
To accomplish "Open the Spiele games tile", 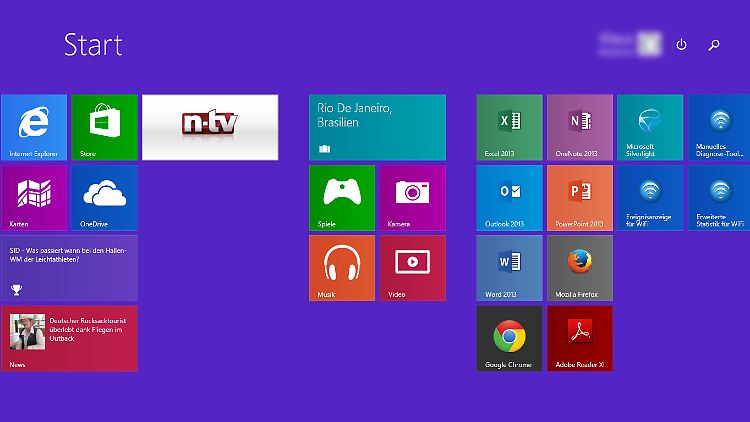I will pyautogui.click(x=342, y=198).
